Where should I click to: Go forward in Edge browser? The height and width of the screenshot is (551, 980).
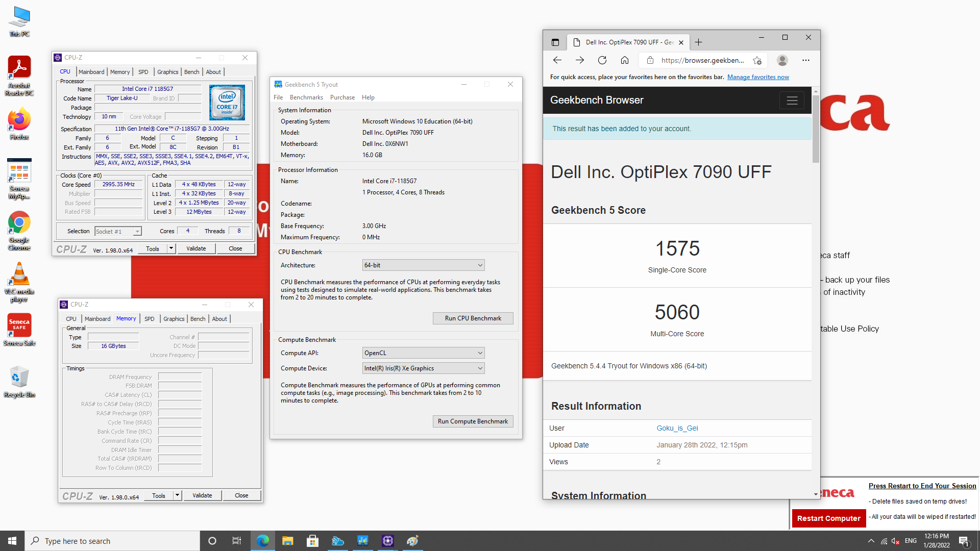pos(580,60)
